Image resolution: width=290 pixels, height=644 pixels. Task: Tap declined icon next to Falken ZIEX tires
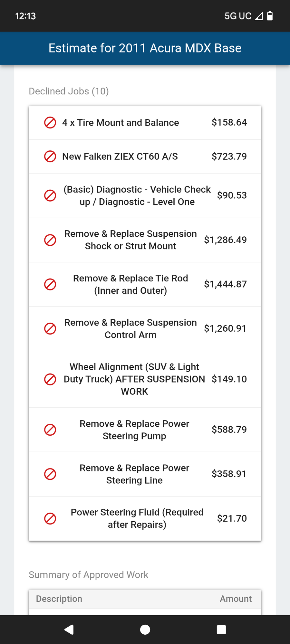[50, 156]
